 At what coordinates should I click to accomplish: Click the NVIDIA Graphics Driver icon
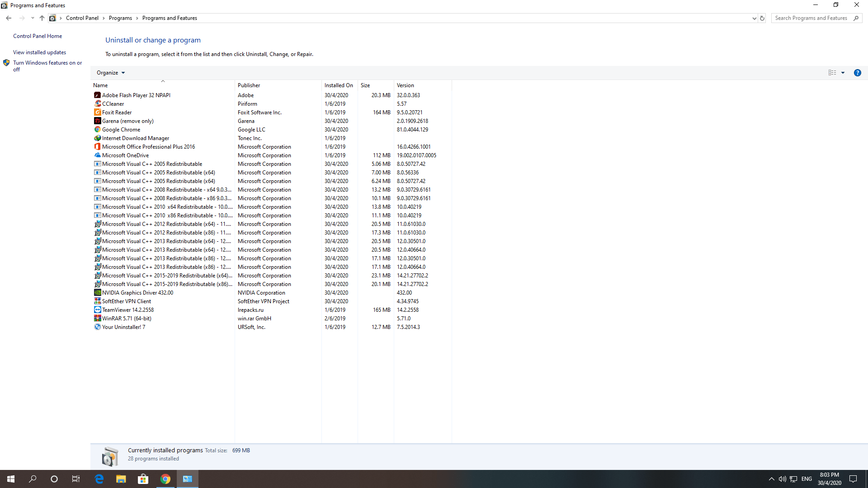97,293
